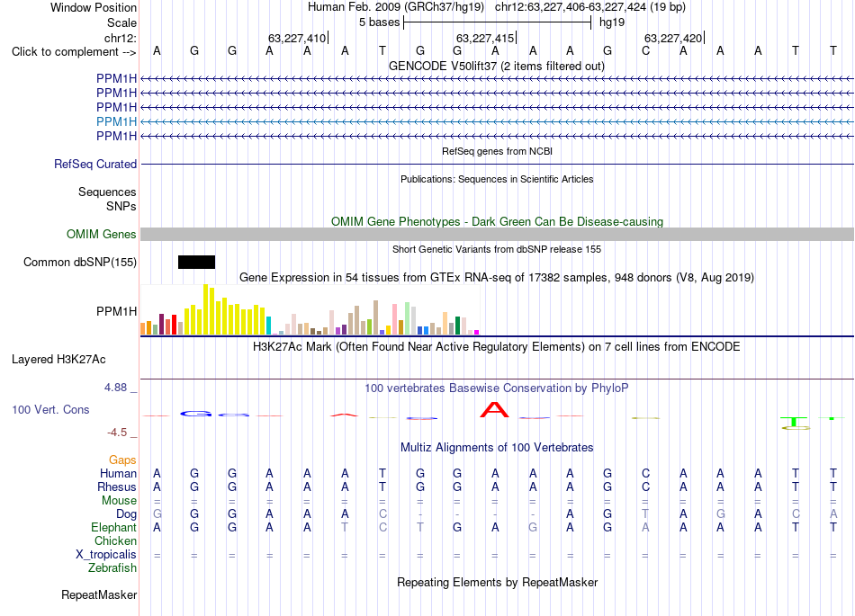Image resolution: width=855 pixels, height=616 pixels.
Task: Select the Zebrafish species label
Action: point(112,568)
